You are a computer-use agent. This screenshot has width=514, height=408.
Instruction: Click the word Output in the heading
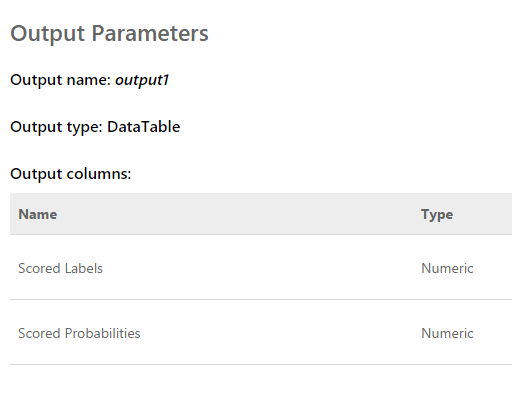click(48, 34)
